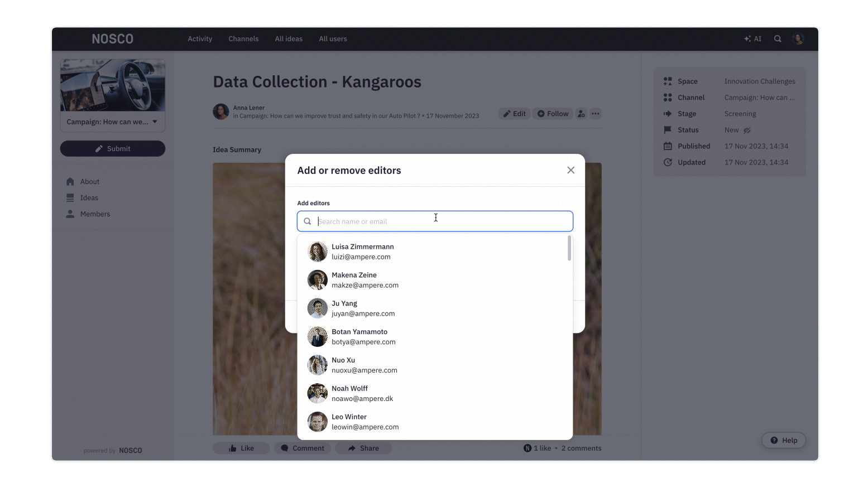Click the Stage arrow icon
This screenshot has height=488, width=868.
click(668, 114)
